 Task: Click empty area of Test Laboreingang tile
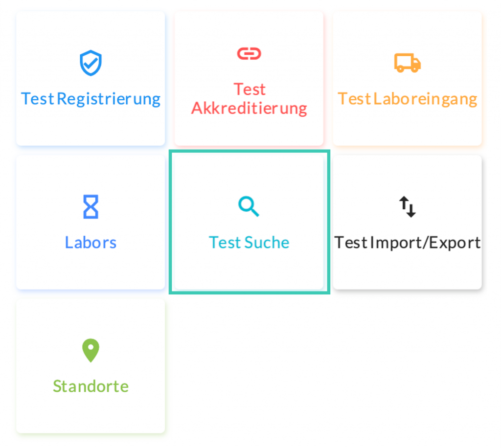[x=407, y=128]
